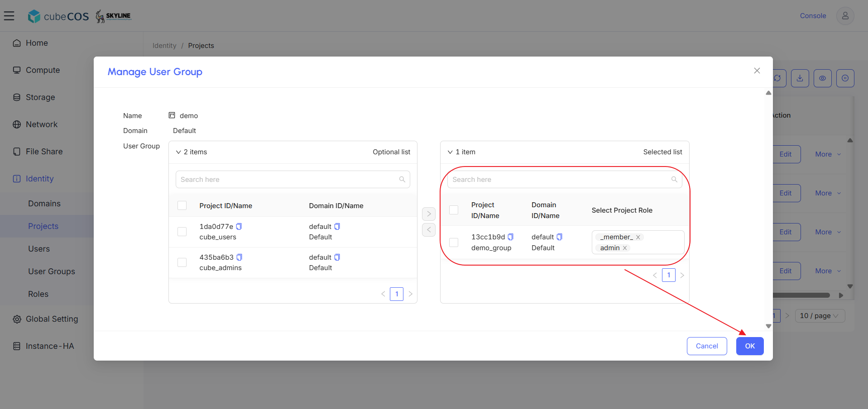Copy domain ID in demo_group row

560,237
